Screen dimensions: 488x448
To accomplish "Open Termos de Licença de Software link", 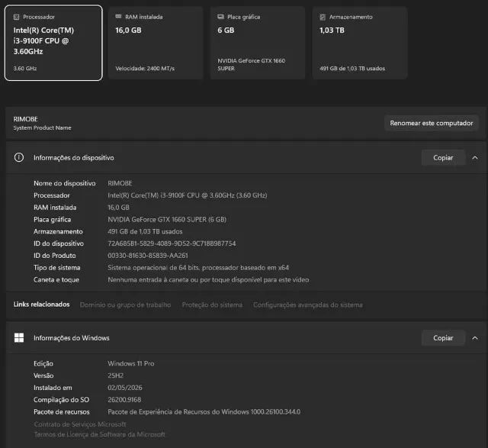I will click(100, 434).
